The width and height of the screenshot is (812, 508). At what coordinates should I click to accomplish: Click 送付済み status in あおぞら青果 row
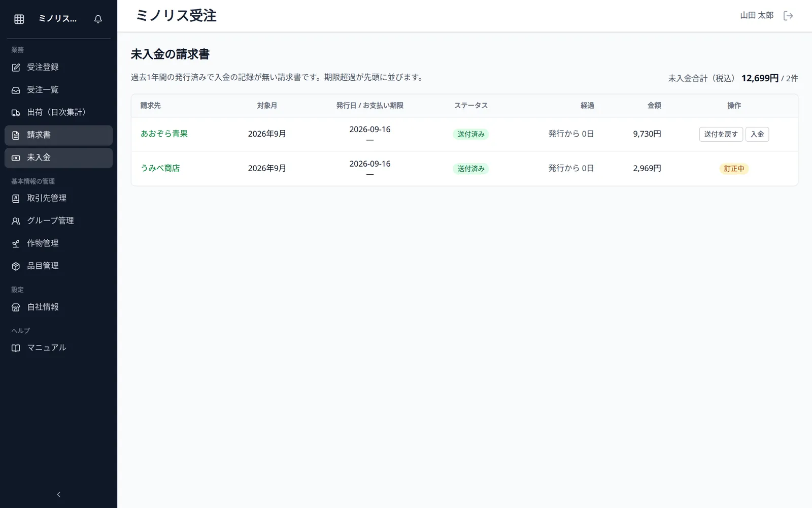[470, 134]
